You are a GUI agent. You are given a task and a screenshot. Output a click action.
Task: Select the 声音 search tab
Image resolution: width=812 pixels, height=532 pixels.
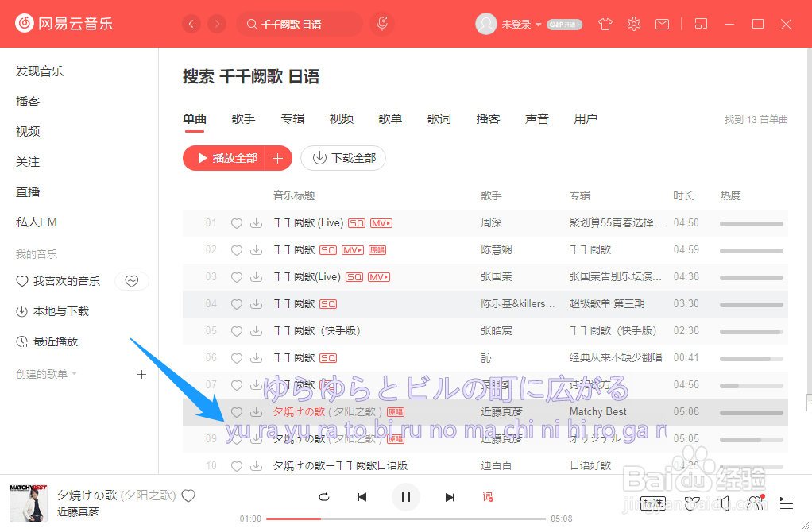pyautogui.click(x=536, y=119)
